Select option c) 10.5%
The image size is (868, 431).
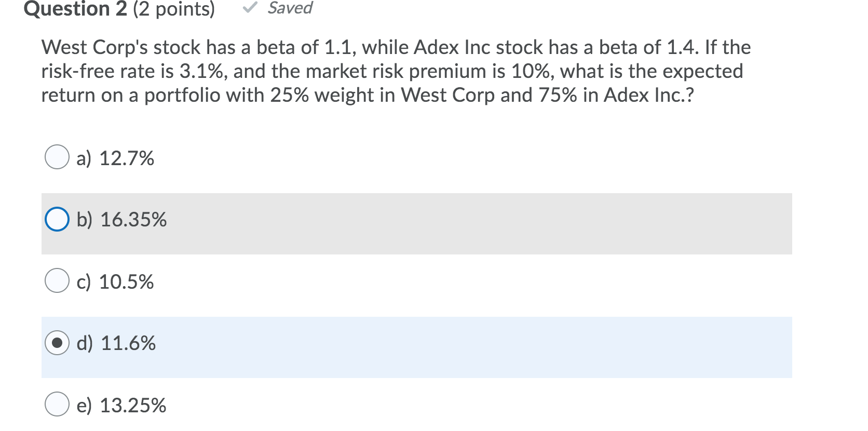[57, 281]
